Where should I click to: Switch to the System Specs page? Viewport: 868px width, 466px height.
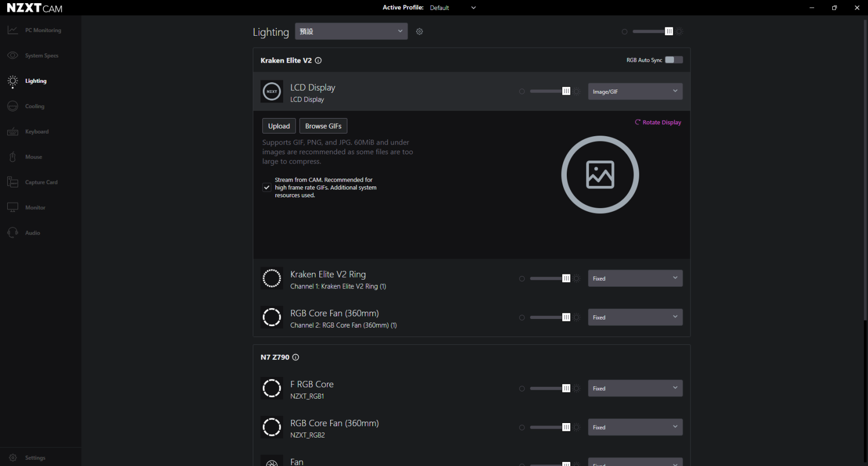tap(41, 56)
